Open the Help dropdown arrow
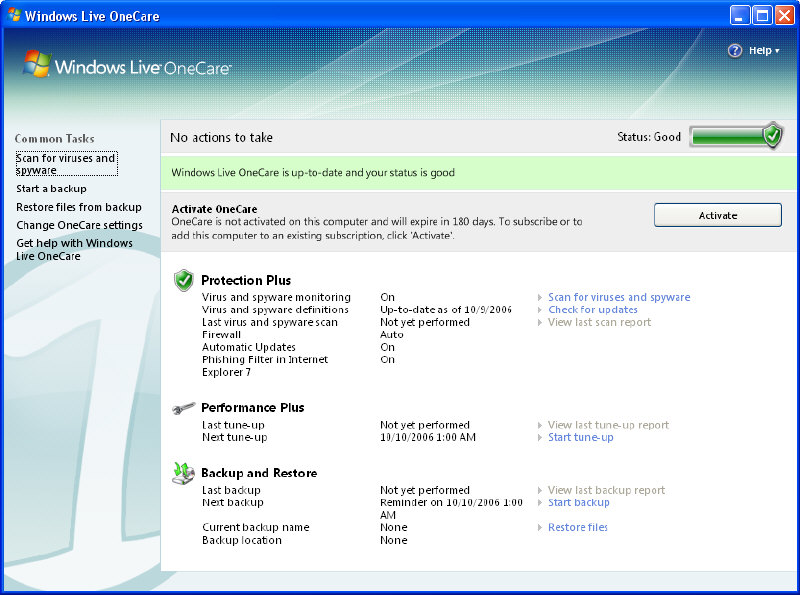Screen dimensions: 800x595 (777, 51)
